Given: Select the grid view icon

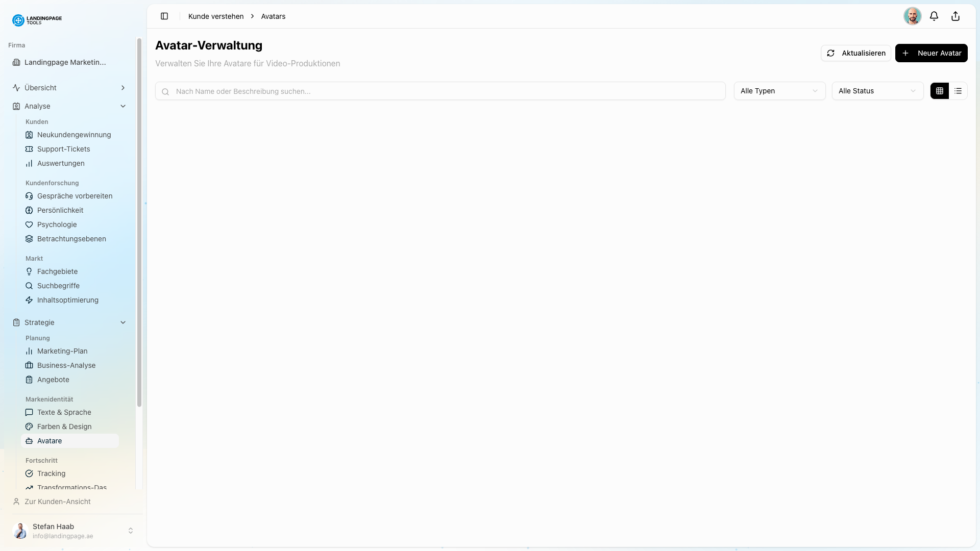Looking at the screenshot, I should (940, 90).
